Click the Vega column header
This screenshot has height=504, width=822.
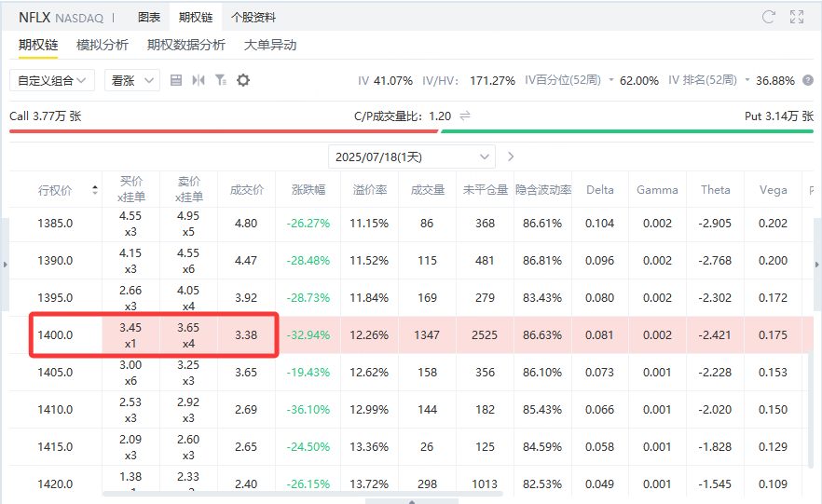coord(774,190)
